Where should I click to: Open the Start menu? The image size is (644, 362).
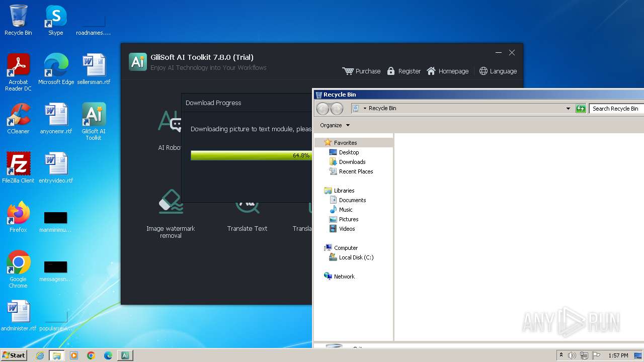click(14, 355)
